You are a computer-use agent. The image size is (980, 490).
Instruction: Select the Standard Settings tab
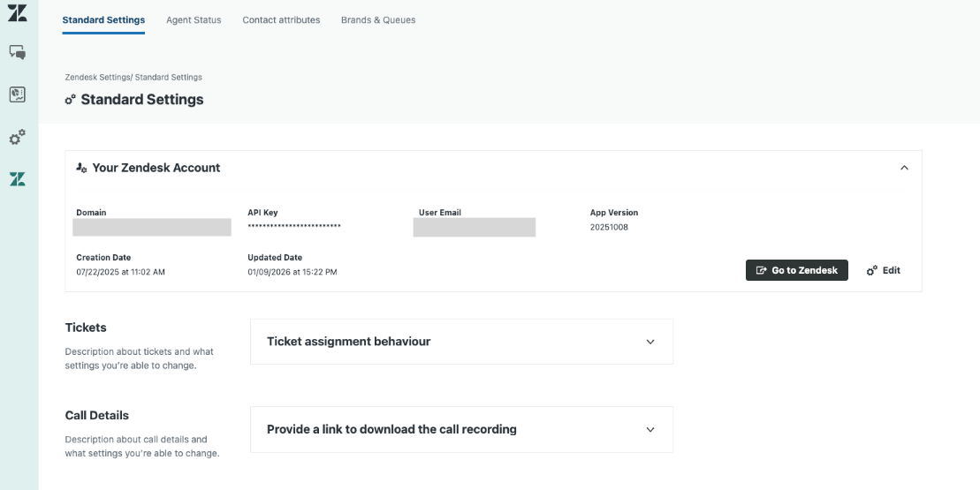pos(103,20)
